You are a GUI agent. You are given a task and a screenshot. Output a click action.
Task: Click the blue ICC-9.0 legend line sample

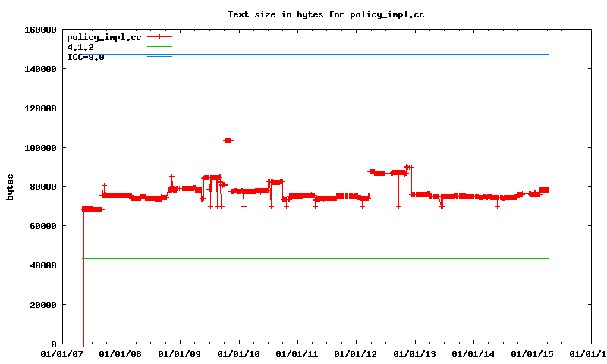point(159,56)
